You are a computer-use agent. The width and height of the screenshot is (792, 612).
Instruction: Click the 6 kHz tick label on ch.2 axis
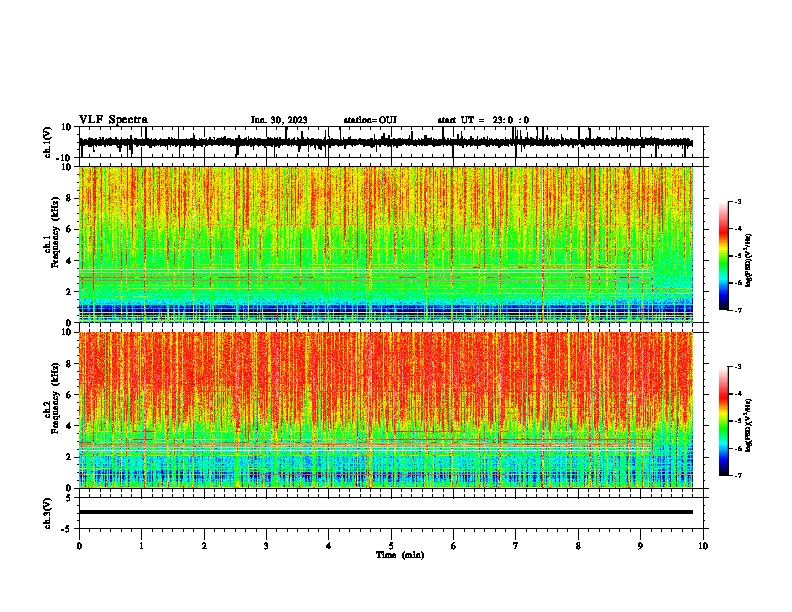(x=70, y=395)
